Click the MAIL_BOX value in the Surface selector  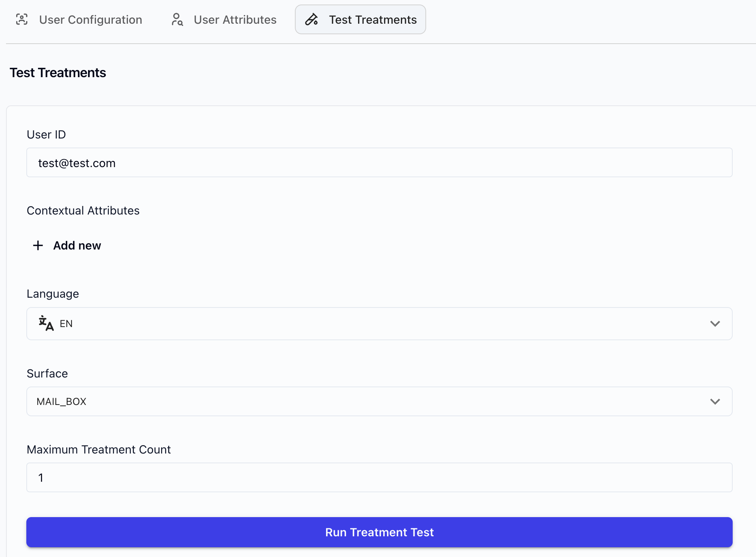tap(61, 401)
